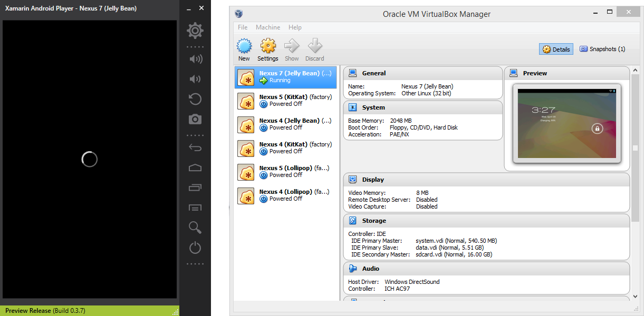The width and height of the screenshot is (644, 316).
Task: Click the Storage disk icon
Action: pos(353,221)
